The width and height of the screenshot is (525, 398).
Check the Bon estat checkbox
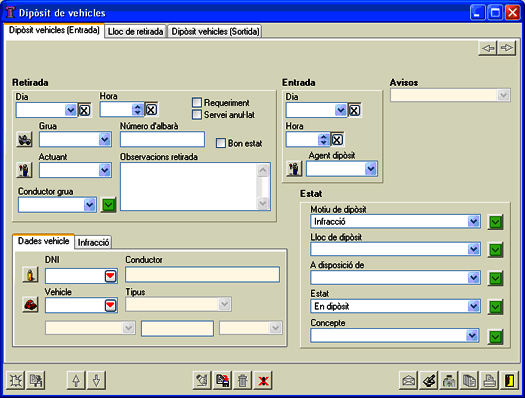click(x=221, y=143)
